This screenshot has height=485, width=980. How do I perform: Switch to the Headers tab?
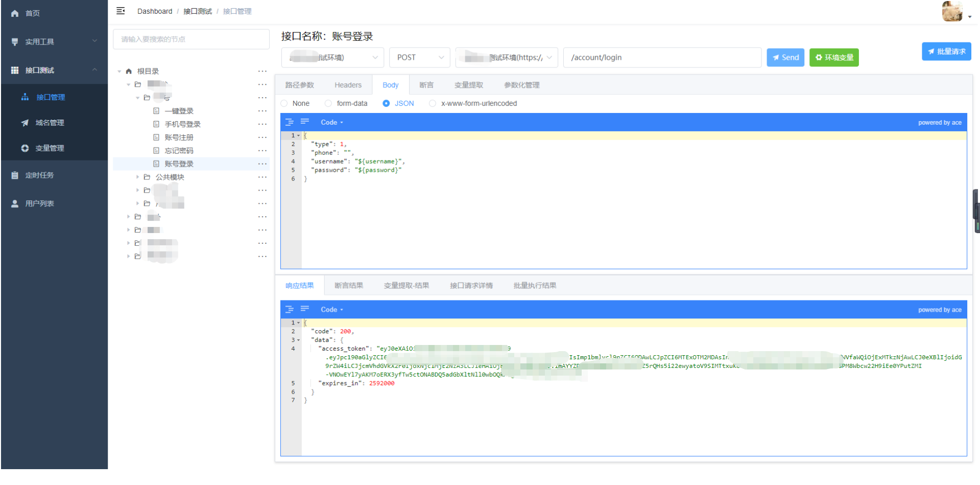348,85
